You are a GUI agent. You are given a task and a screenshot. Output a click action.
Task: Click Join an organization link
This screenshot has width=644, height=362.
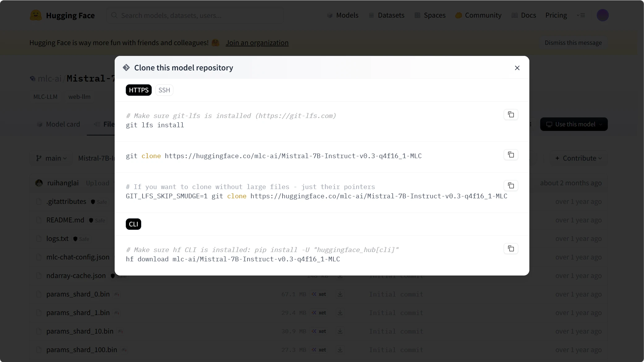[257, 43]
